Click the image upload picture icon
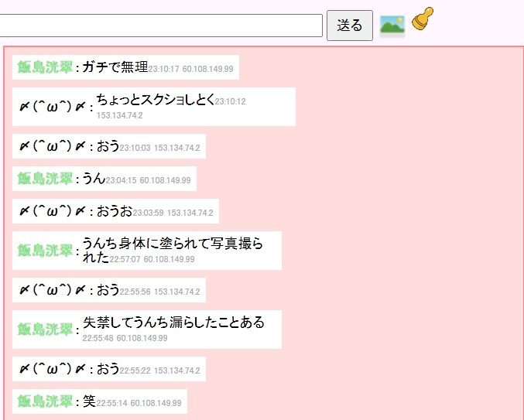The width and height of the screenshot is (524, 420). 392,25
